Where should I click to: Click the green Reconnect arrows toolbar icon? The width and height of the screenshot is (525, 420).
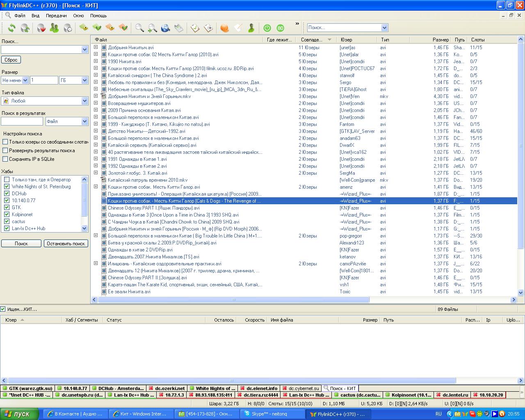coord(12,28)
